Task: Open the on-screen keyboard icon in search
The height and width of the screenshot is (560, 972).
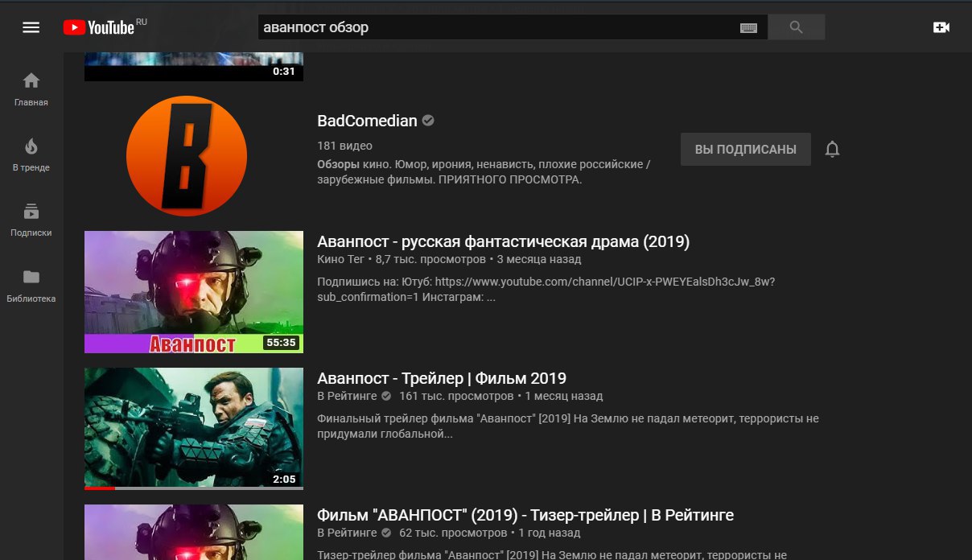Action: [x=748, y=27]
